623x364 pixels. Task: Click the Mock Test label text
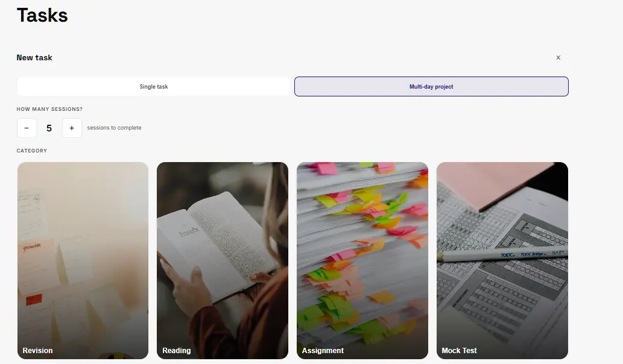click(x=459, y=351)
